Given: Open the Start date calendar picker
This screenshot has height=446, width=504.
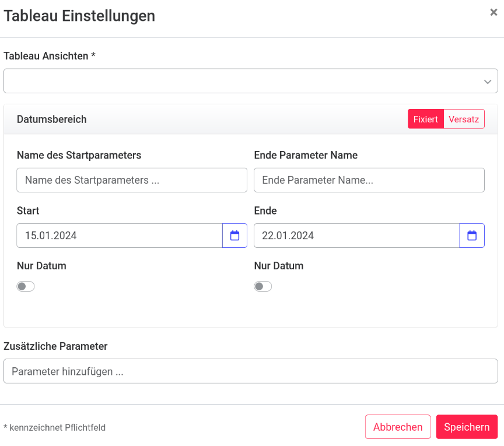Looking at the screenshot, I should coord(235,236).
